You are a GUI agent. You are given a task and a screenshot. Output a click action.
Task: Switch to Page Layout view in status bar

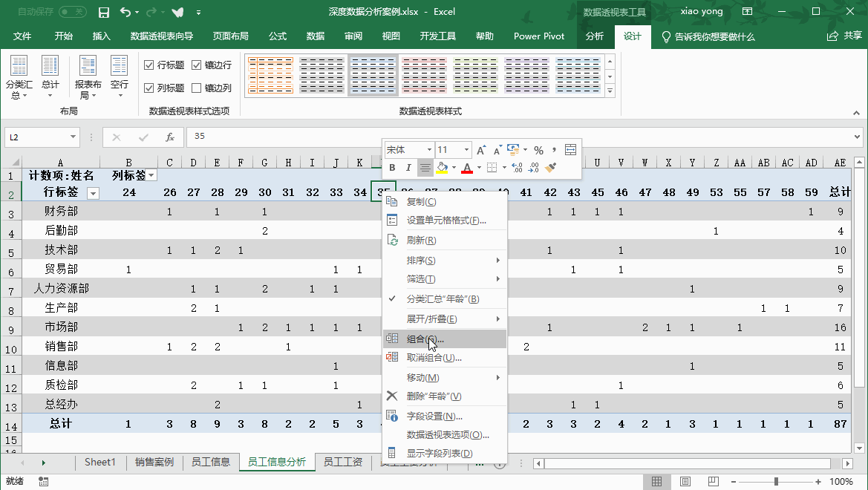(x=685, y=481)
